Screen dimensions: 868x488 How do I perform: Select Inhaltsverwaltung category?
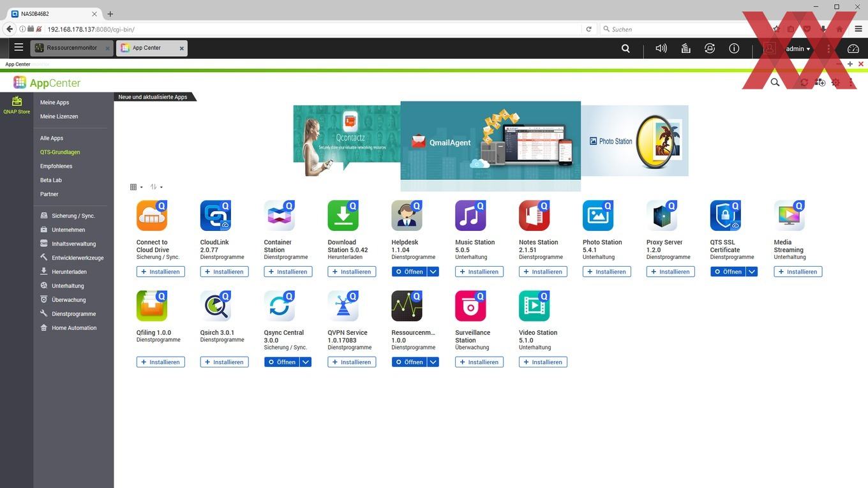pos(68,244)
